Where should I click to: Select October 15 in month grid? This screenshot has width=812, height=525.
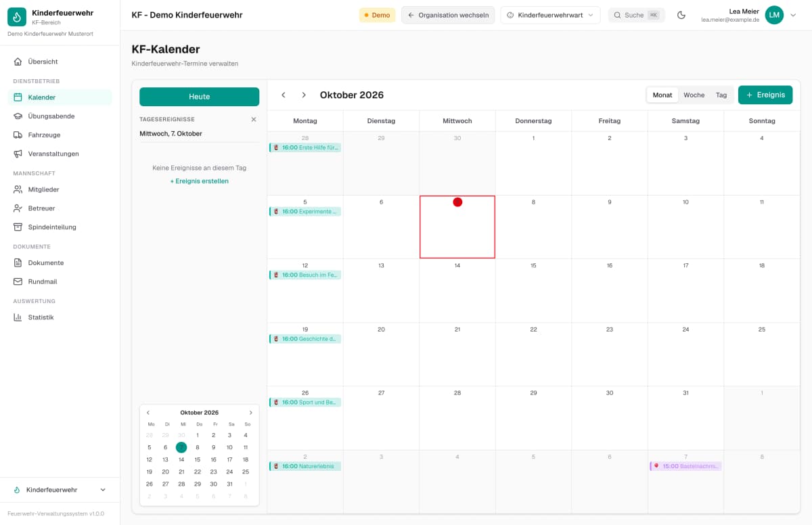click(x=533, y=291)
